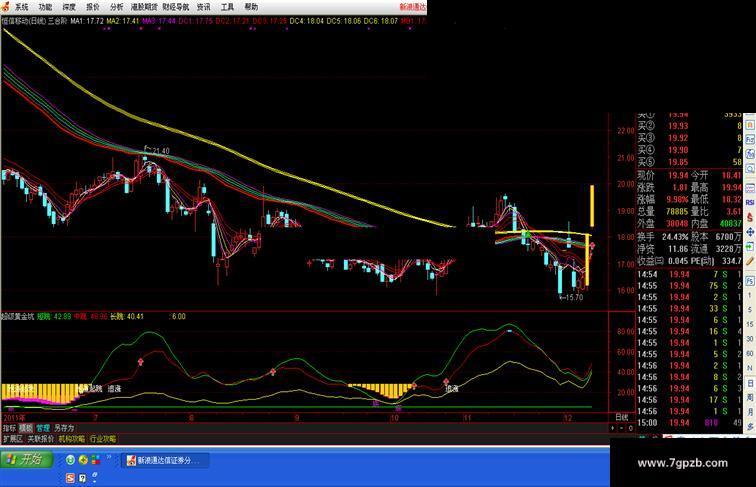Click the 多 multi-period button in sidebar

point(750,426)
